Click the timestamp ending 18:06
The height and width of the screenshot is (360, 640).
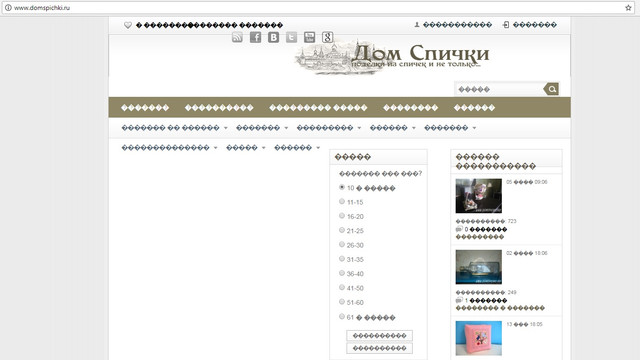[527, 253]
